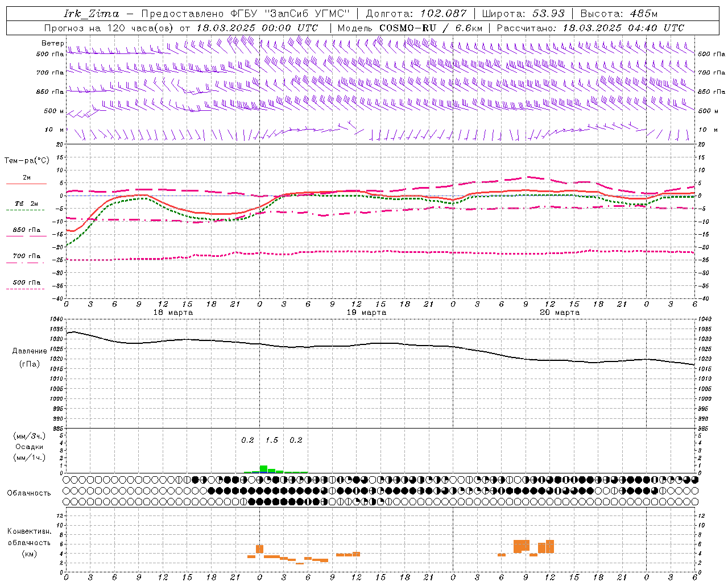Screen dimensions: 728x582
Task: Click the "Рассчитано: 18.03.2025 04:40 UTC" text
Action: point(590,28)
